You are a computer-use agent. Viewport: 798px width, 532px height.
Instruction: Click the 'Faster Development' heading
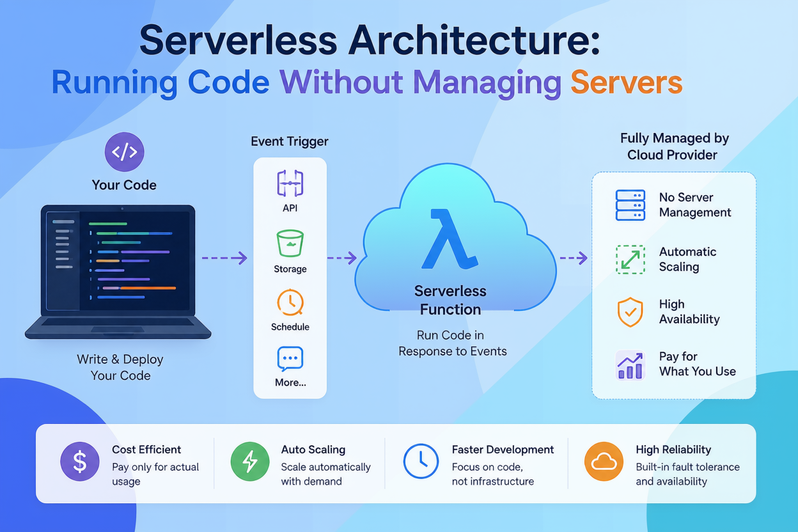click(503, 450)
